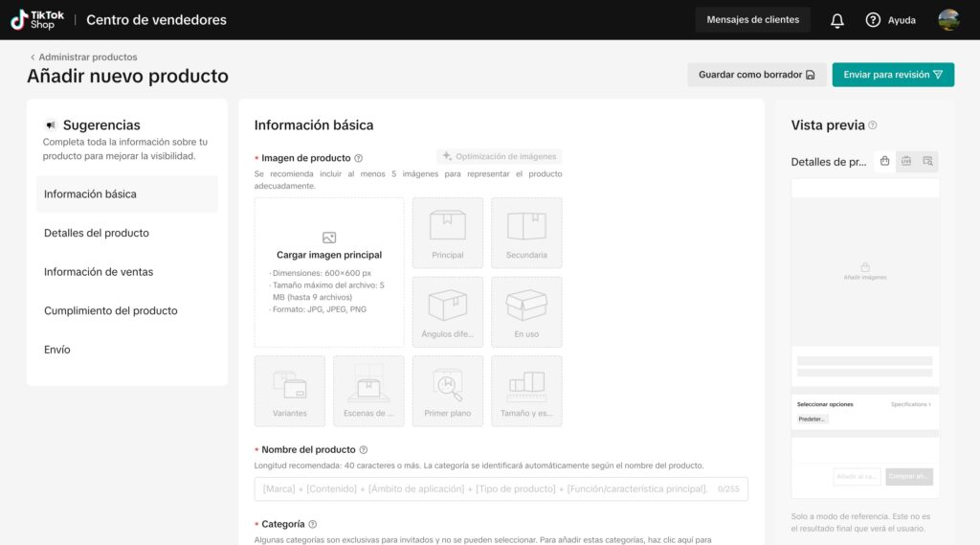
Task: Click help icon next to Categoría
Action: click(x=313, y=525)
